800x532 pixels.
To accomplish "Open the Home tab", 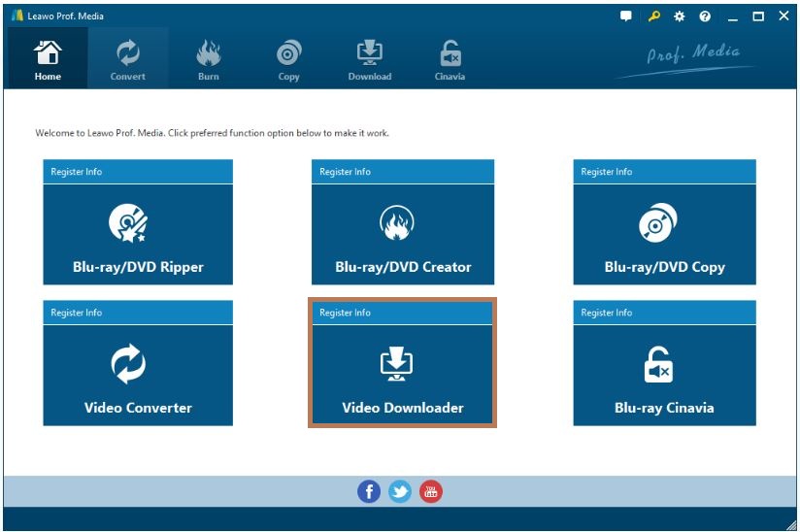I will click(48, 58).
